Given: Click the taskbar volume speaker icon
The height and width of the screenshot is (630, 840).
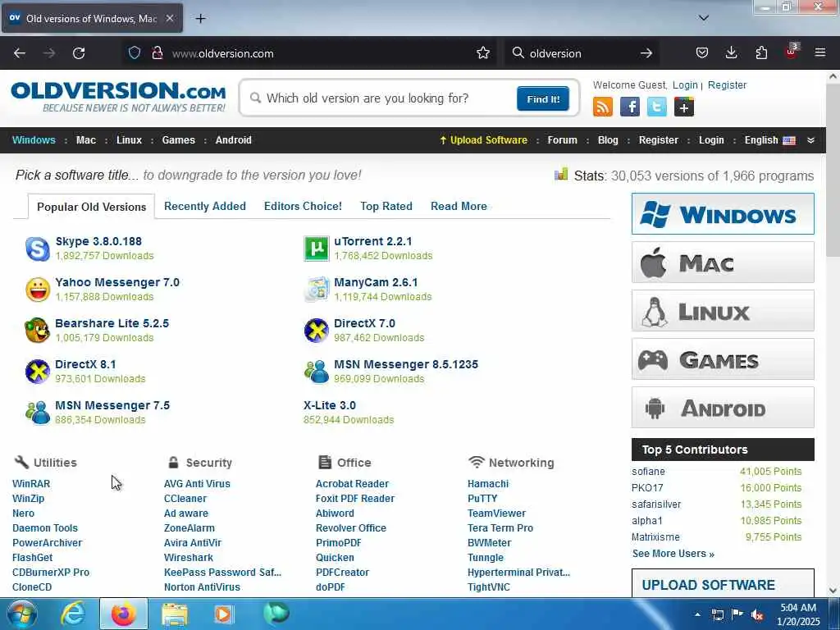Looking at the screenshot, I should point(757,614).
